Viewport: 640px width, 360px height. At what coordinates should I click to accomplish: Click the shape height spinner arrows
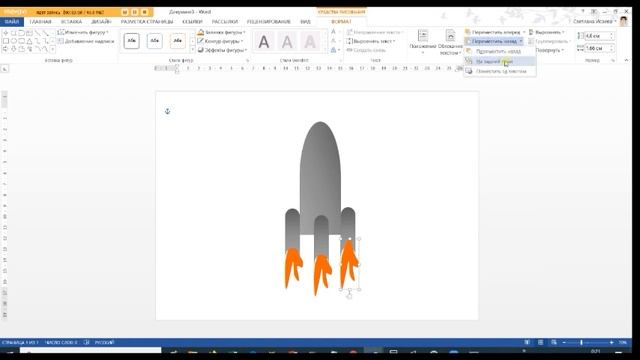(611, 36)
